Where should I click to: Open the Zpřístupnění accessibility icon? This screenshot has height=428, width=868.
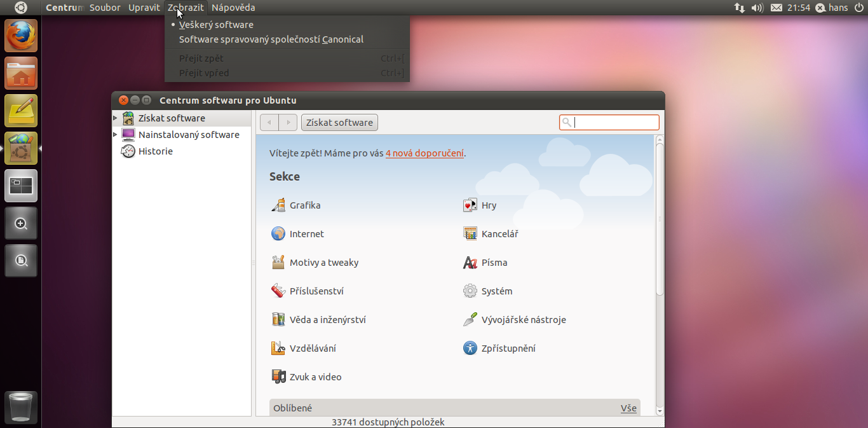(x=470, y=349)
